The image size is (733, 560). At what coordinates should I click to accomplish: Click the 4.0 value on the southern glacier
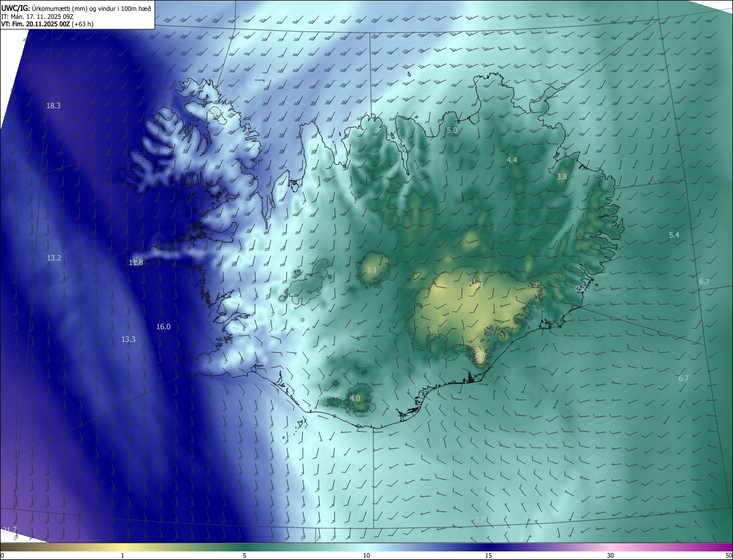pos(355,398)
